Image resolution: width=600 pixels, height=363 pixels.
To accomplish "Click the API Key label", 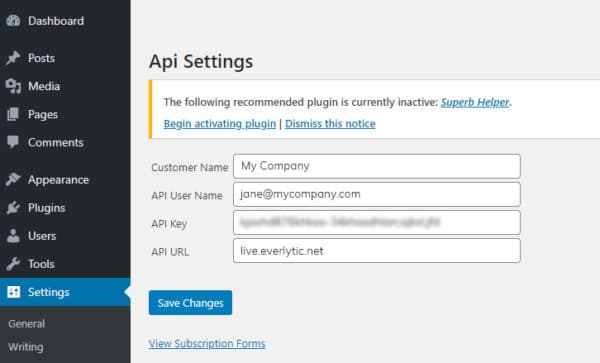I will pyautogui.click(x=169, y=224).
